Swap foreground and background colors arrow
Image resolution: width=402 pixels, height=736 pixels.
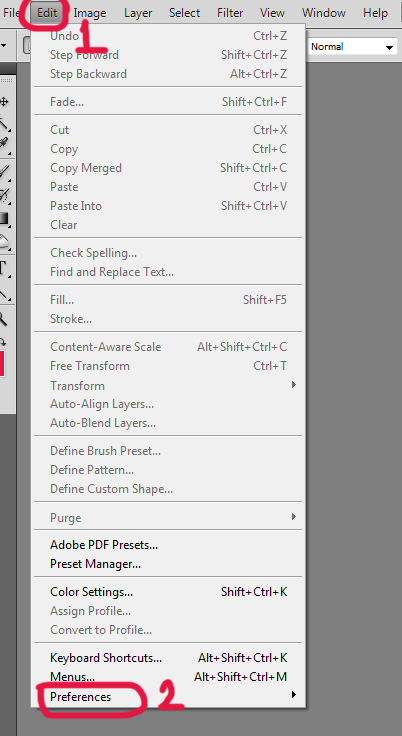point(3,342)
